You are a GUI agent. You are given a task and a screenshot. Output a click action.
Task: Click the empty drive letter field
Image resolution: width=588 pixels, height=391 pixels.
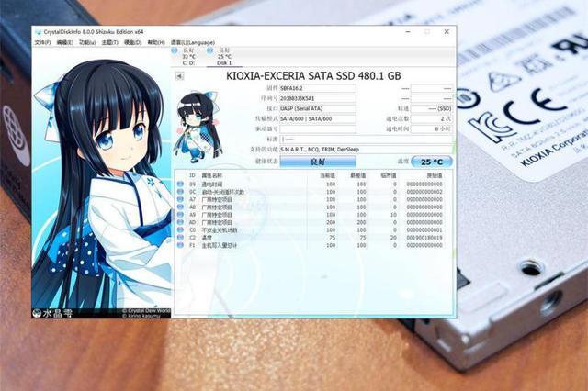[318, 128]
